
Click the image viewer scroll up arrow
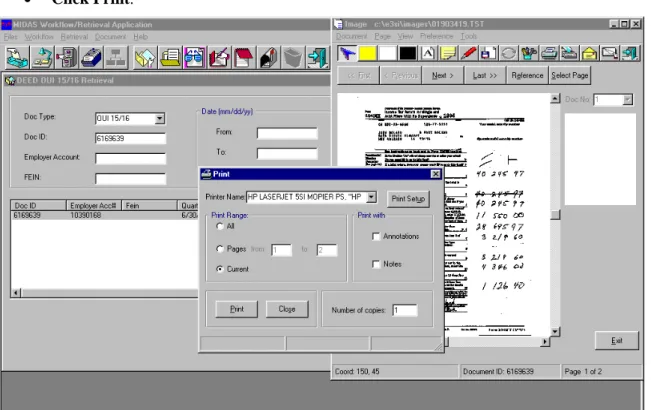point(555,99)
